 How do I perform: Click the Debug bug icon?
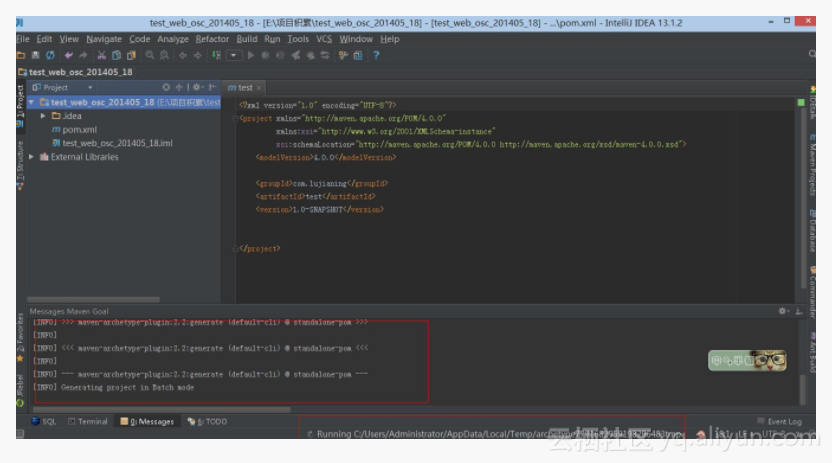(x=265, y=55)
